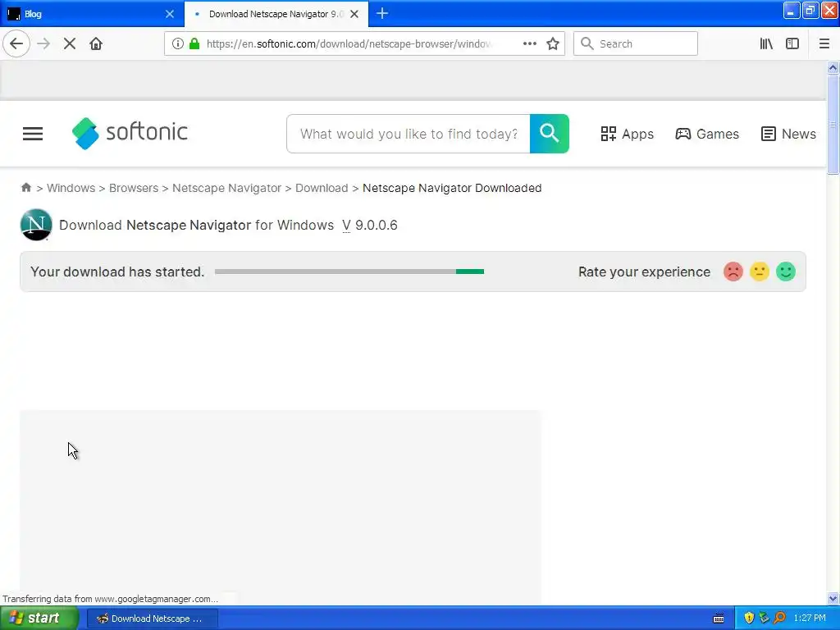Click the page scrollbar up arrow
The width and height of the screenshot is (840, 630).
pos(833,67)
